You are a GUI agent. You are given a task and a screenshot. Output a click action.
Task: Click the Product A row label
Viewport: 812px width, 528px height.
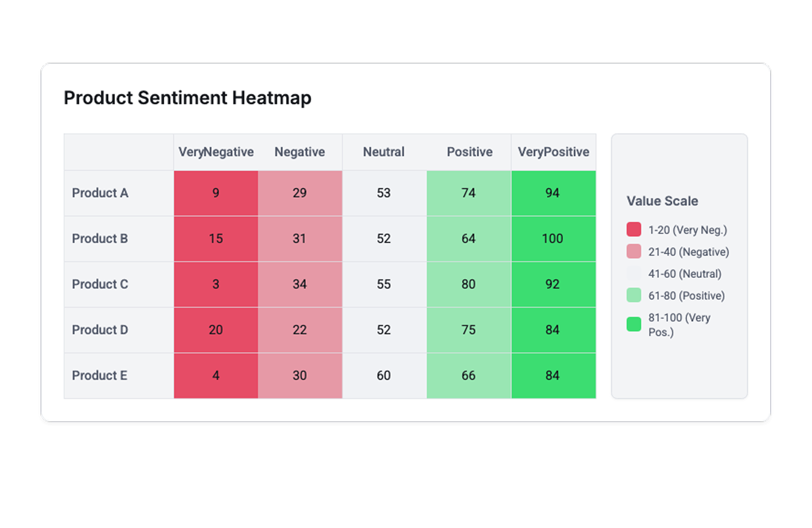click(x=100, y=193)
